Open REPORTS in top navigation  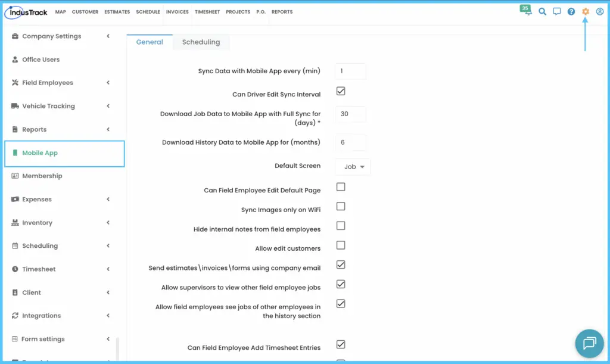pyautogui.click(x=282, y=12)
